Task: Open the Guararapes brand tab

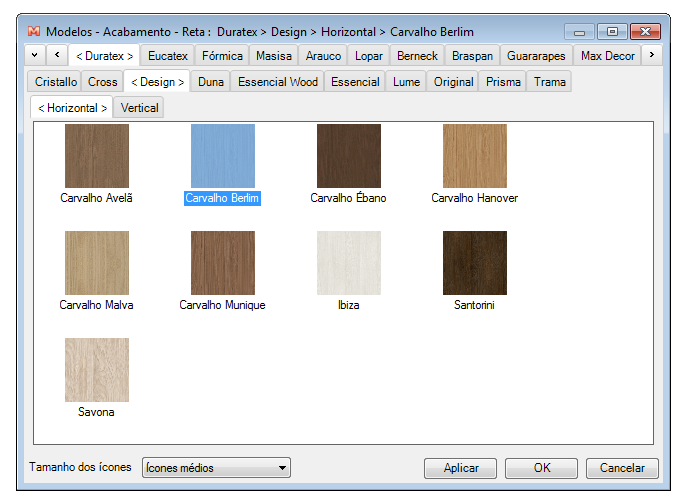Action: (536, 56)
